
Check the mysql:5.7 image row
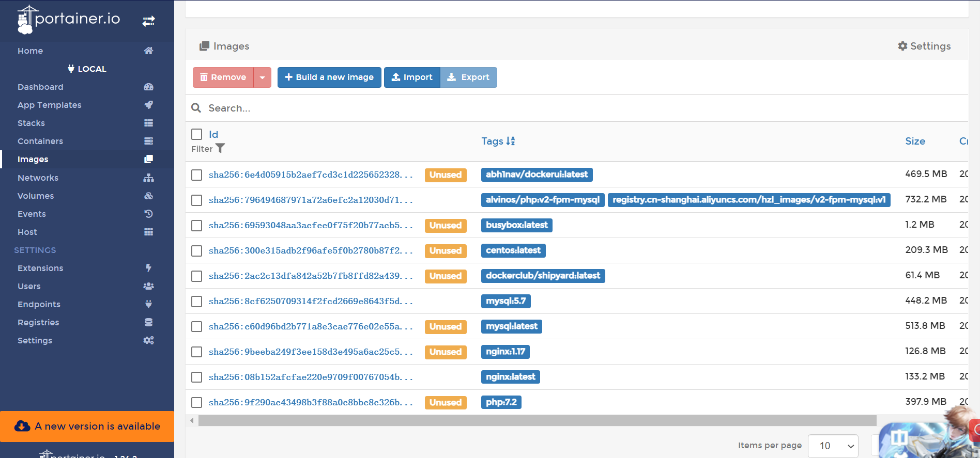point(196,302)
